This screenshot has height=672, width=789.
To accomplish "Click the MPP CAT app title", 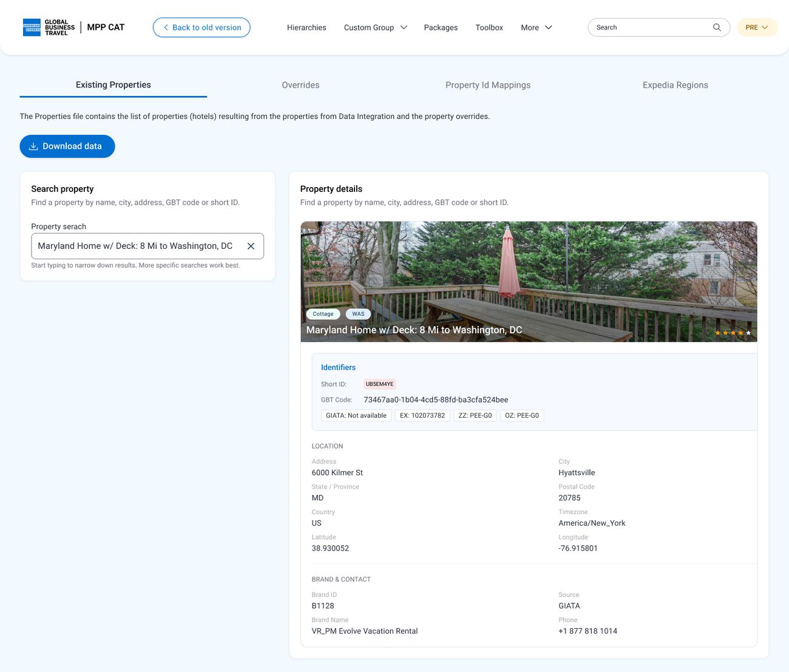I will [106, 27].
